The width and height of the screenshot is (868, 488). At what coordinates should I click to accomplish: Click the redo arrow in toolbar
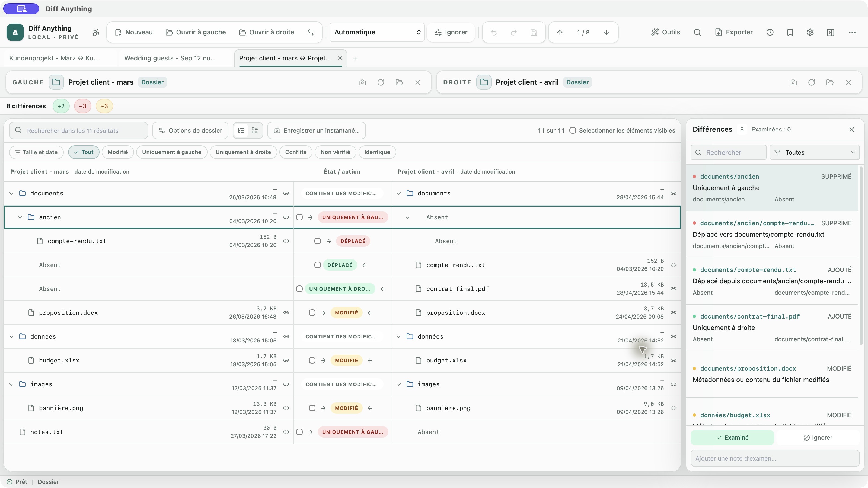[513, 32]
